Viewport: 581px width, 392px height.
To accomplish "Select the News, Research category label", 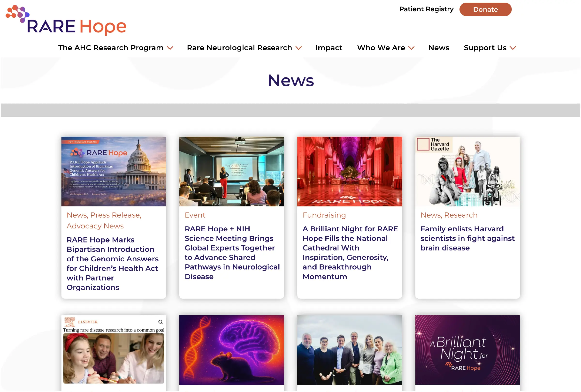I will [x=449, y=215].
